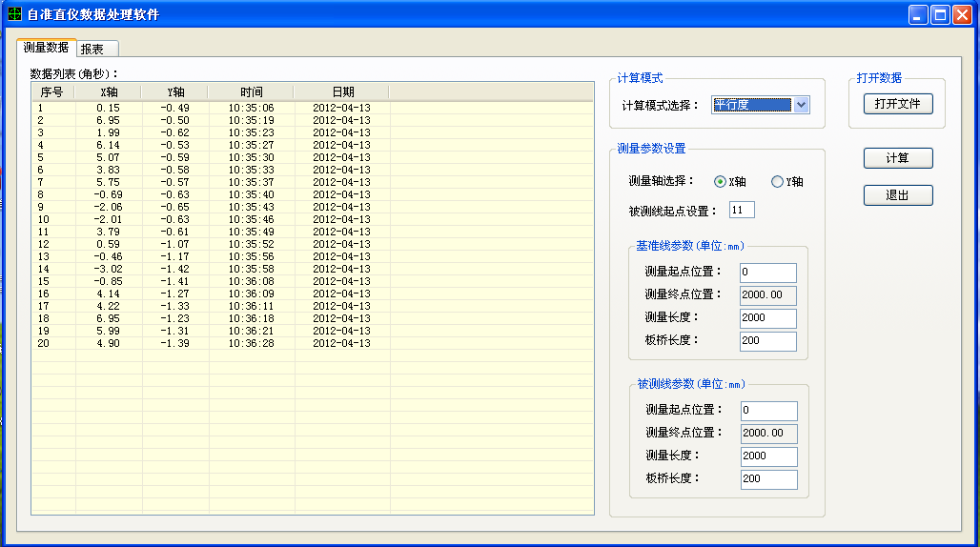The width and height of the screenshot is (980, 547).
Task: Select the Y轴 radio button
Action: click(x=777, y=182)
